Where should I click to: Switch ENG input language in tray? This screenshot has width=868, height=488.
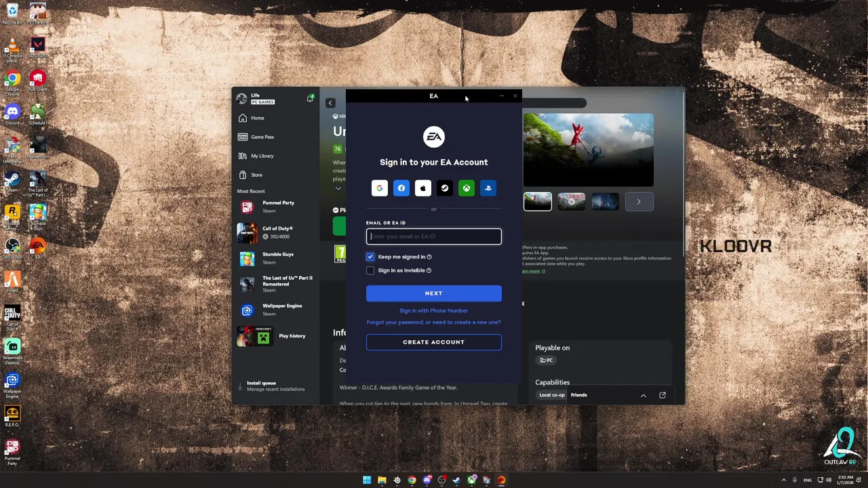[x=808, y=480]
